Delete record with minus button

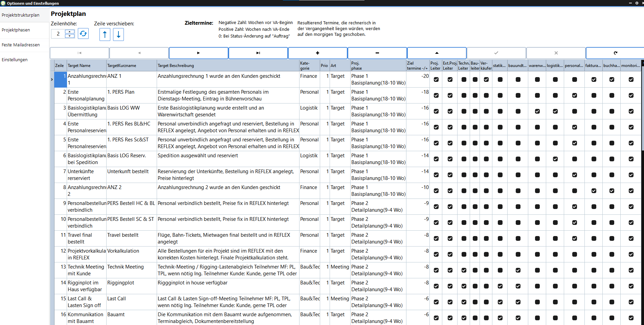point(377,53)
